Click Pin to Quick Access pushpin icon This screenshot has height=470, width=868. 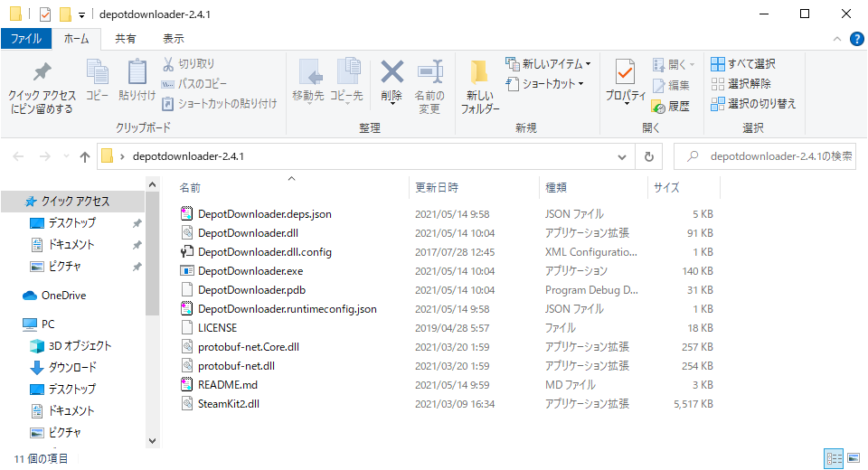tap(42, 72)
